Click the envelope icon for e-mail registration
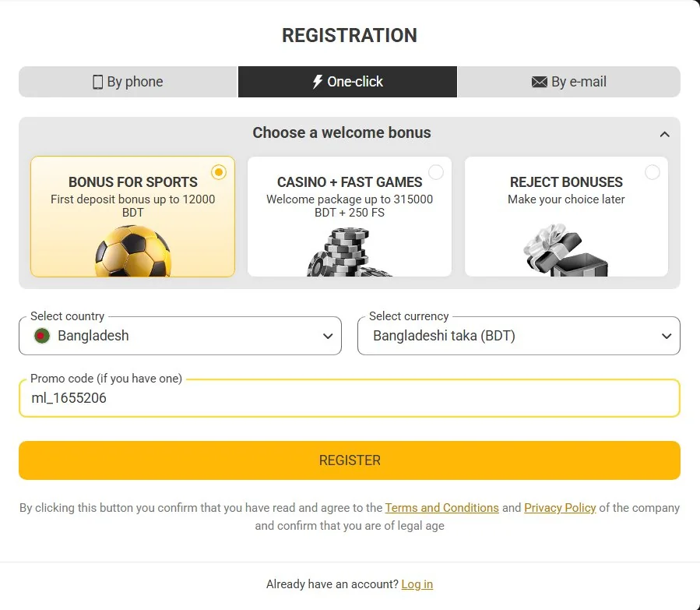 tap(539, 82)
